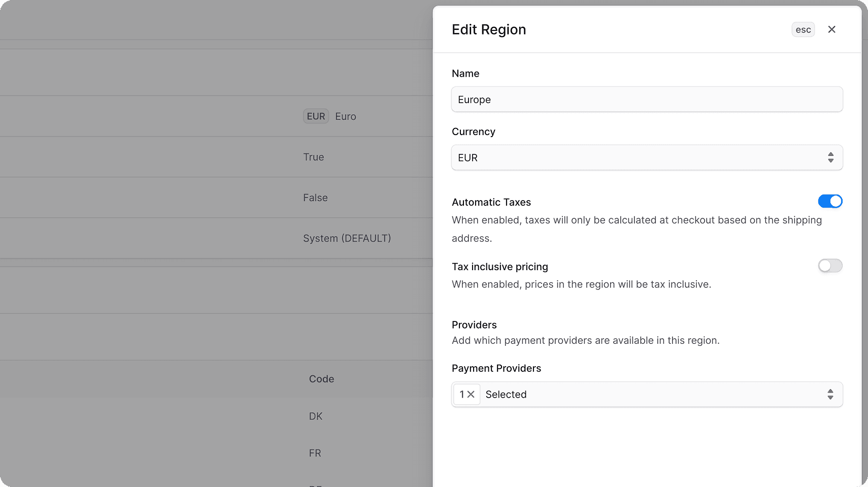Enable the Tax inclusive pricing switch

pyautogui.click(x=830, y=266)
